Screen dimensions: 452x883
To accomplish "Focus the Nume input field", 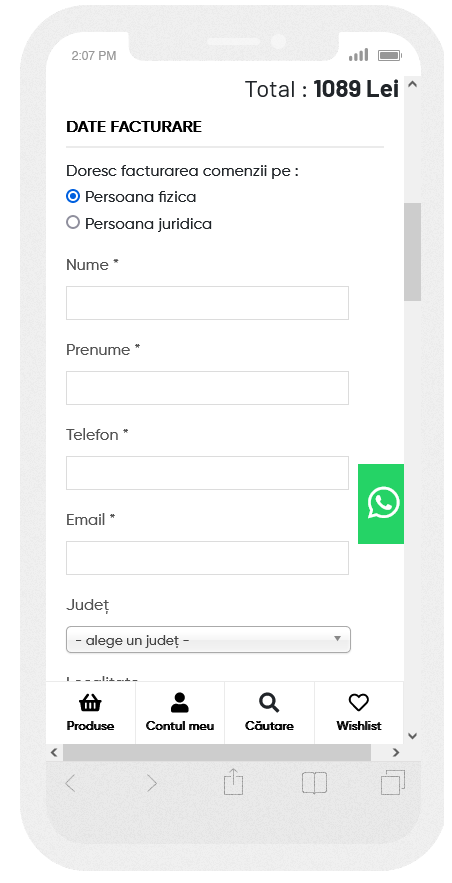I will click(x=207, y=303).
